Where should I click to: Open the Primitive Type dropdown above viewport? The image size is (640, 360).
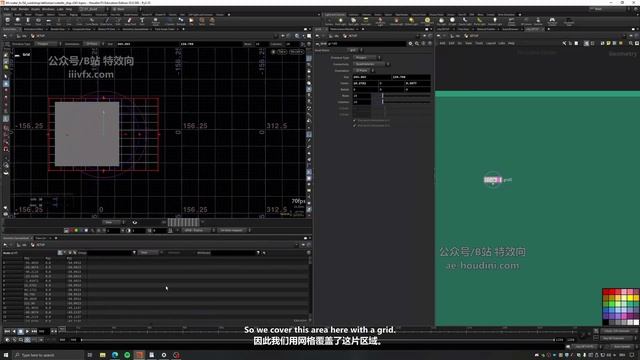pos(47,44)
